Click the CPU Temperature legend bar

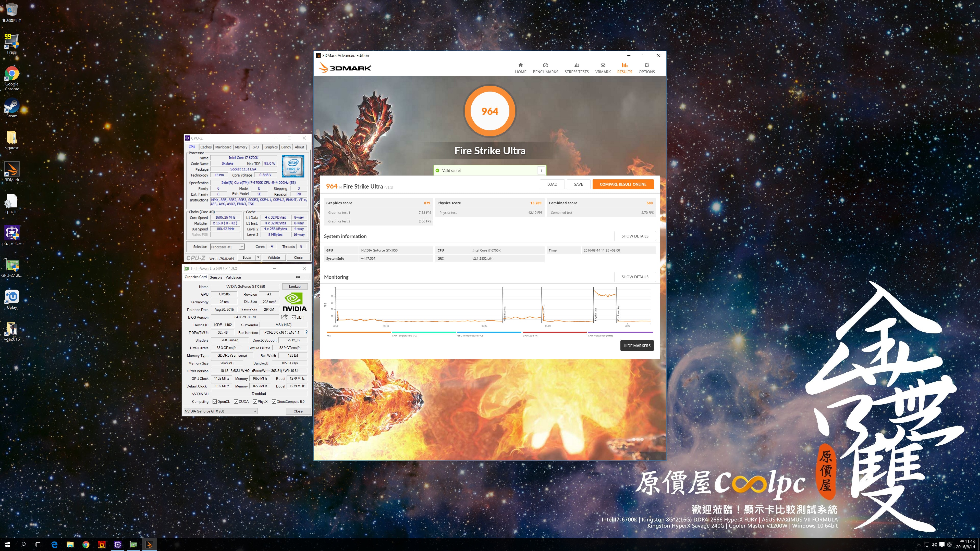tap(423, 332)
